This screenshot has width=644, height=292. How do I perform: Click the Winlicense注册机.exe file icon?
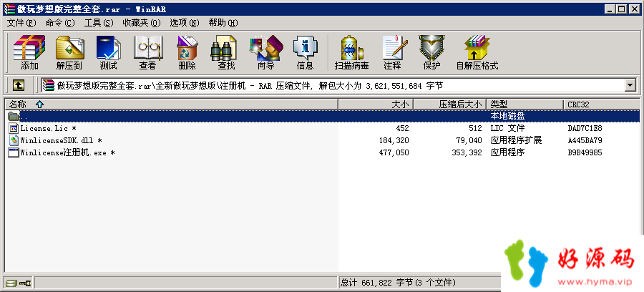[14, 152]
